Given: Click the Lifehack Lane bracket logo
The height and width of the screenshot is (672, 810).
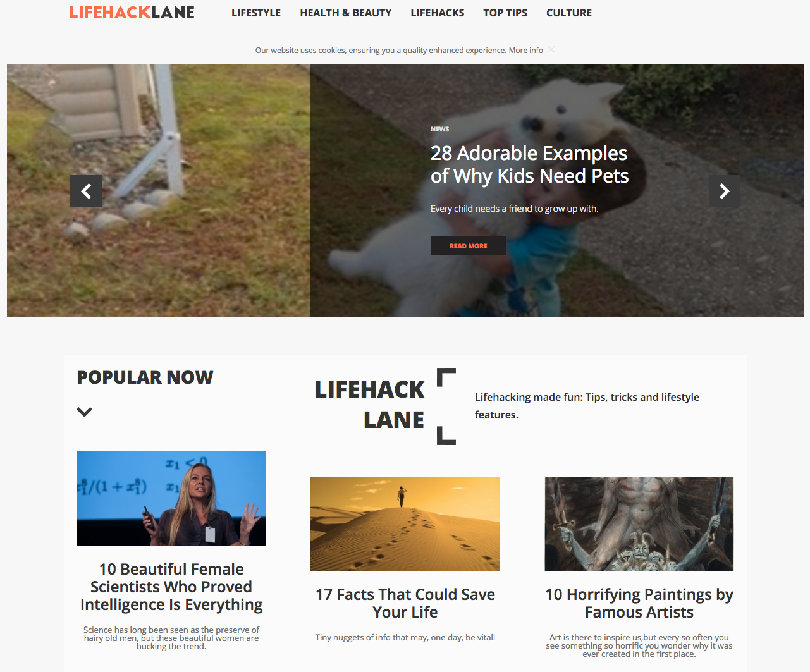Looking at the screenshot, I should [x=385, y=405].
